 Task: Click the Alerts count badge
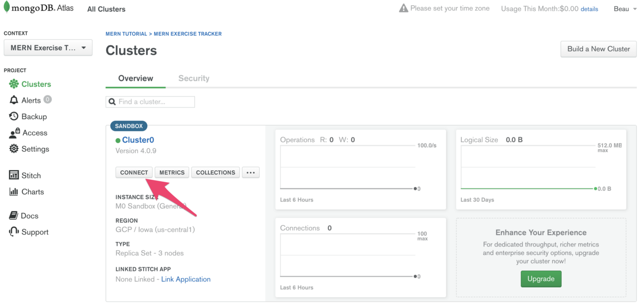pyautogui.click(x=47, y=99)
